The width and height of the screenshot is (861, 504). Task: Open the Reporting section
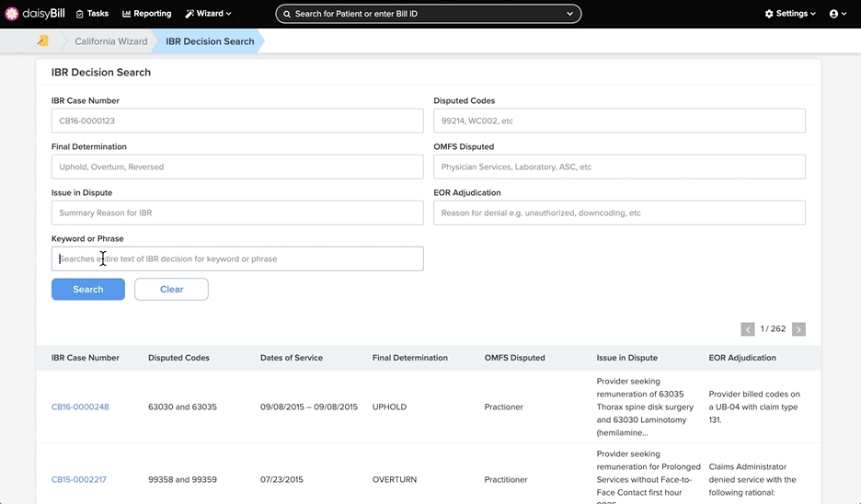pos(146,14)
